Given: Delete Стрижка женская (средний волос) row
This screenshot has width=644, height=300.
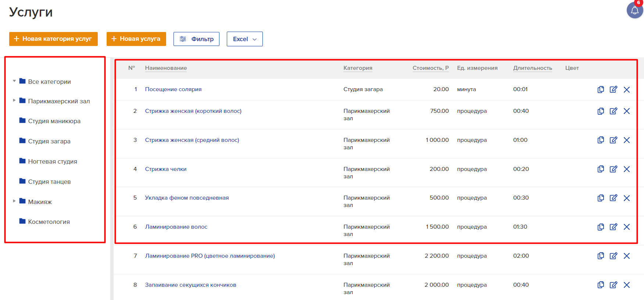Looking at the screenshot, I should point(627,140).
